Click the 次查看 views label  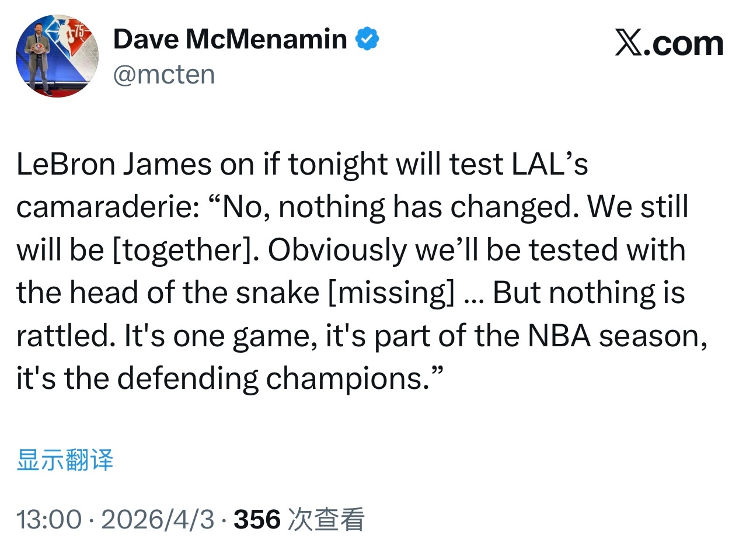tap(326, 520)
